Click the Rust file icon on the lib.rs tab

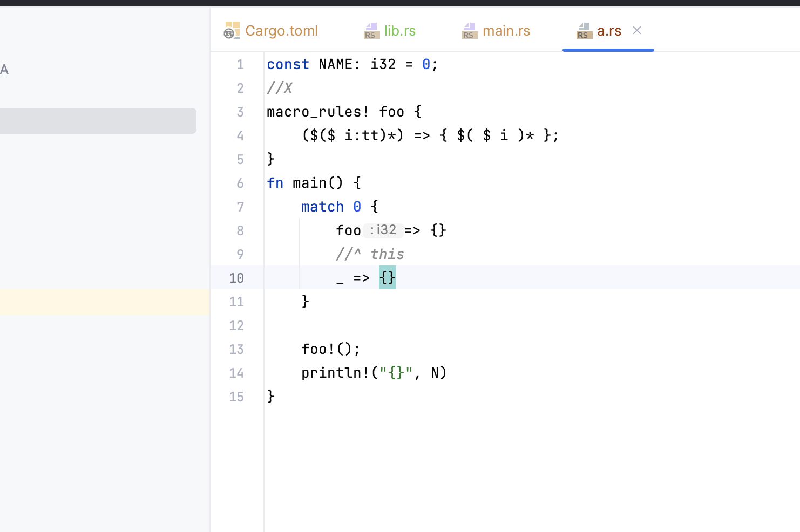click(371, 31)
